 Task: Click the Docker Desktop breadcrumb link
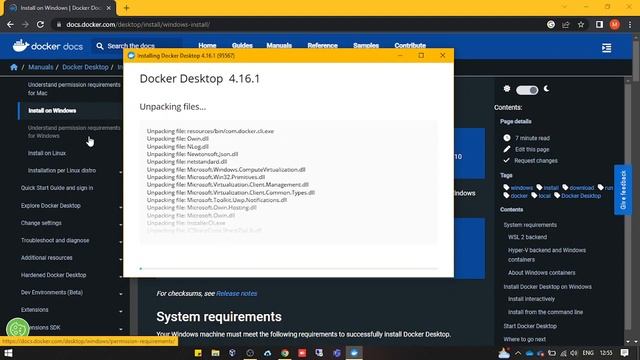click(x=85, y=67)
